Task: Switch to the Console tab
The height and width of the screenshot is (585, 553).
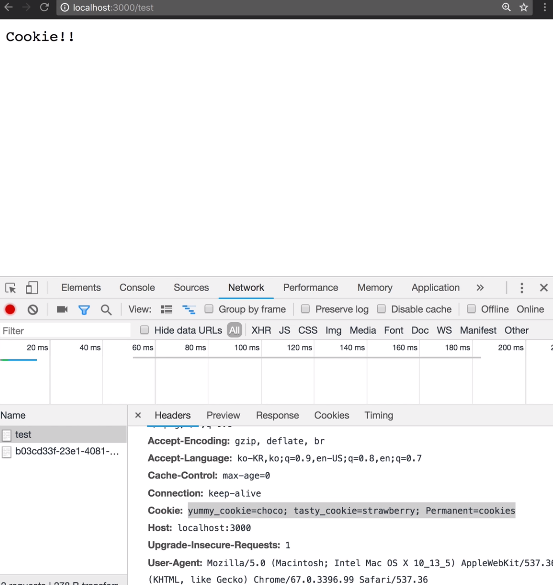Action: (137, 288)
